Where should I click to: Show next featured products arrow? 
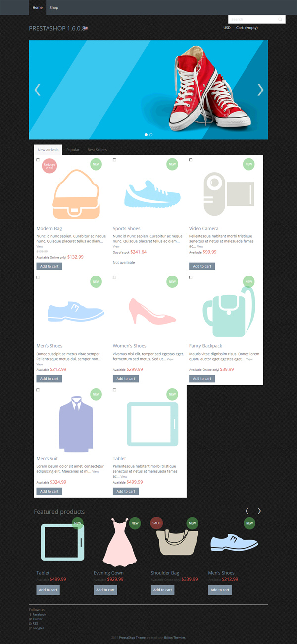click(259, 511)
